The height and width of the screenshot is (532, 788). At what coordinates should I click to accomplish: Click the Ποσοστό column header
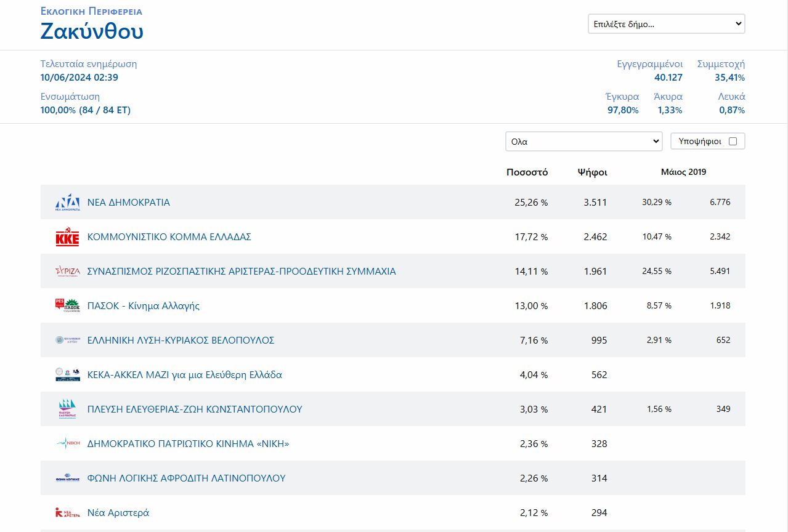coord(527,172)
